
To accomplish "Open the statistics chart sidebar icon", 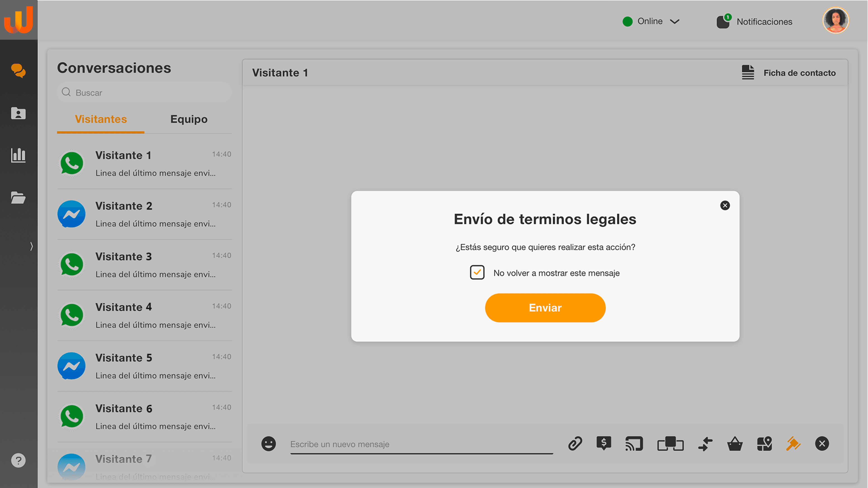I will click(x=18, y=155).
